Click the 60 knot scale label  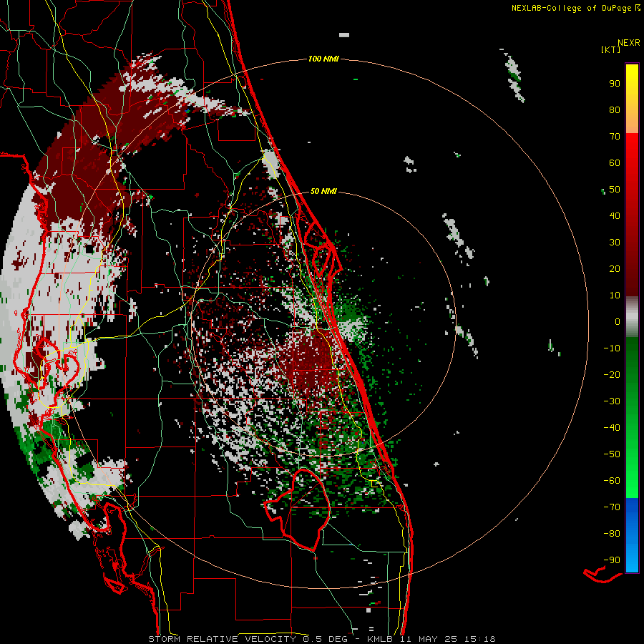615,162
